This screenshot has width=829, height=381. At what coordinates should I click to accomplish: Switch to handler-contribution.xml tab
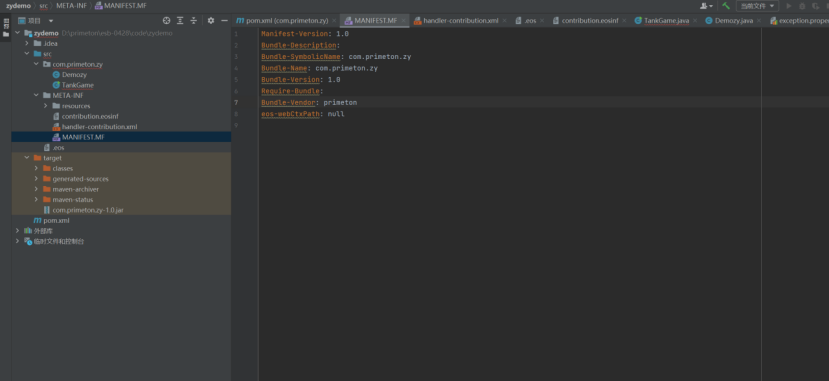(x=456, y=21)
